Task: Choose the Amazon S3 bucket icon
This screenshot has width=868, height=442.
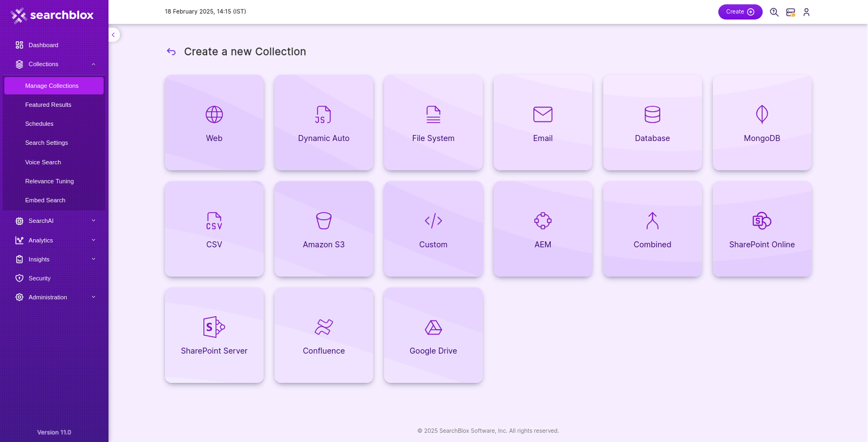Action: [x=324, y=221]
